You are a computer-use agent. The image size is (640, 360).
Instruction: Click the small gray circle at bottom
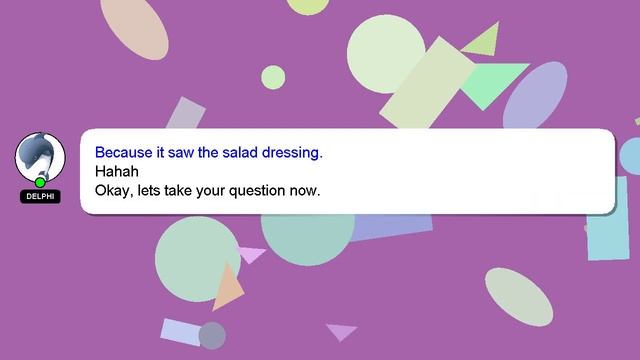[212, 336]
